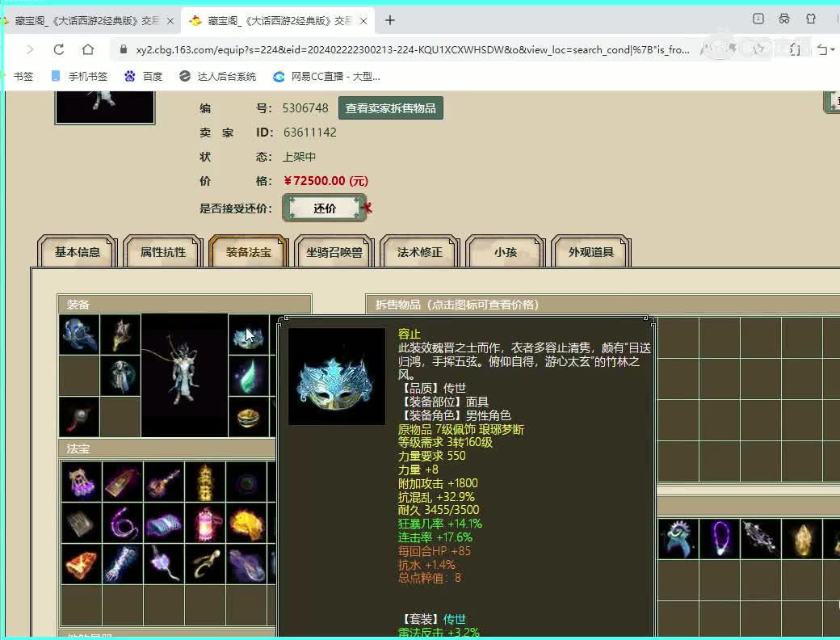View the site security lock icon

click(124, 50)
